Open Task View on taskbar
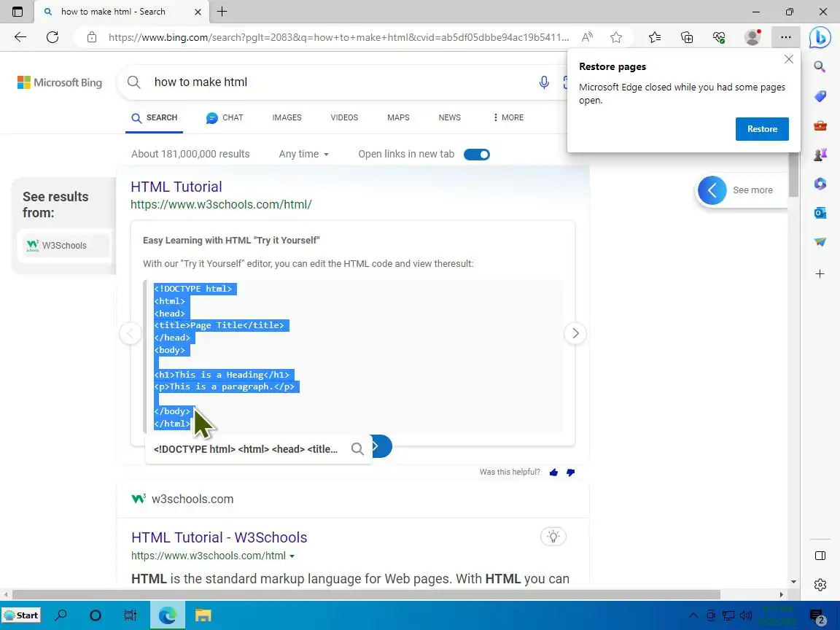The image size is (840, 630). coord(131,615)
